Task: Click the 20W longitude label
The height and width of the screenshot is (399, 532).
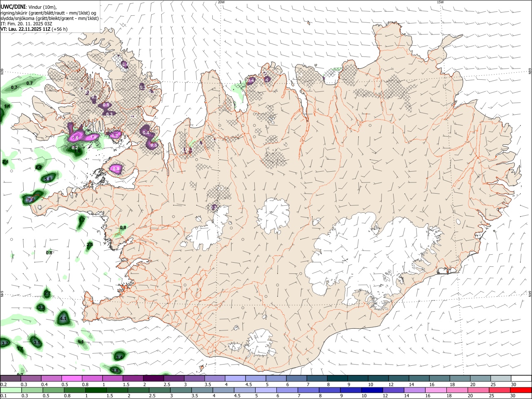Action: coord(221,2)
